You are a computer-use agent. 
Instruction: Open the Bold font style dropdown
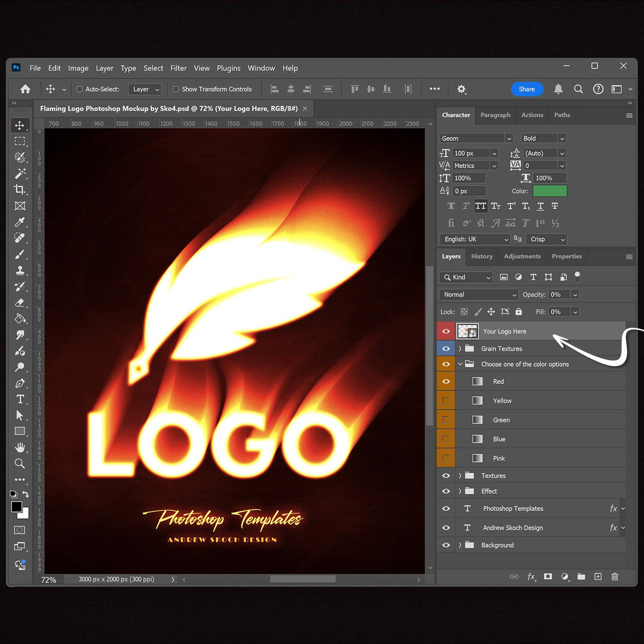[x=544, y=138]
